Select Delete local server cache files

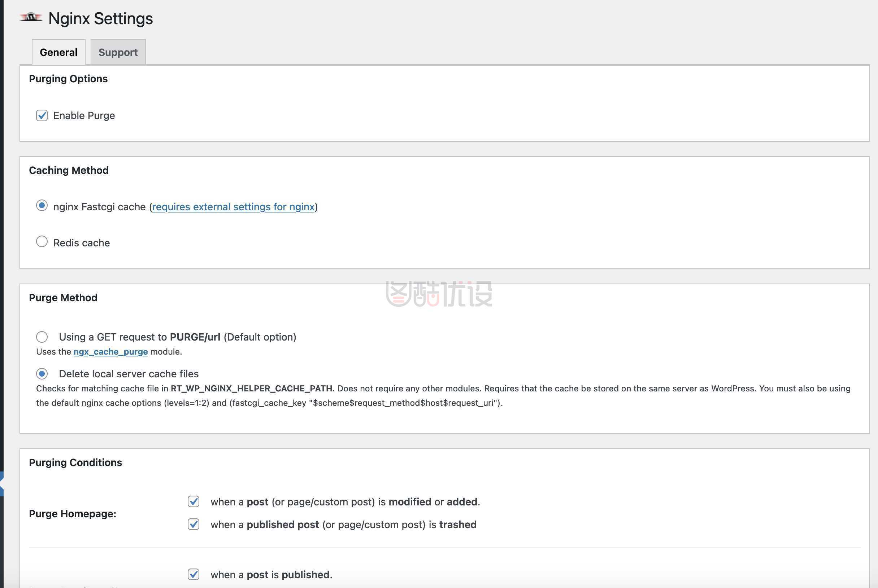coord(42,374)
